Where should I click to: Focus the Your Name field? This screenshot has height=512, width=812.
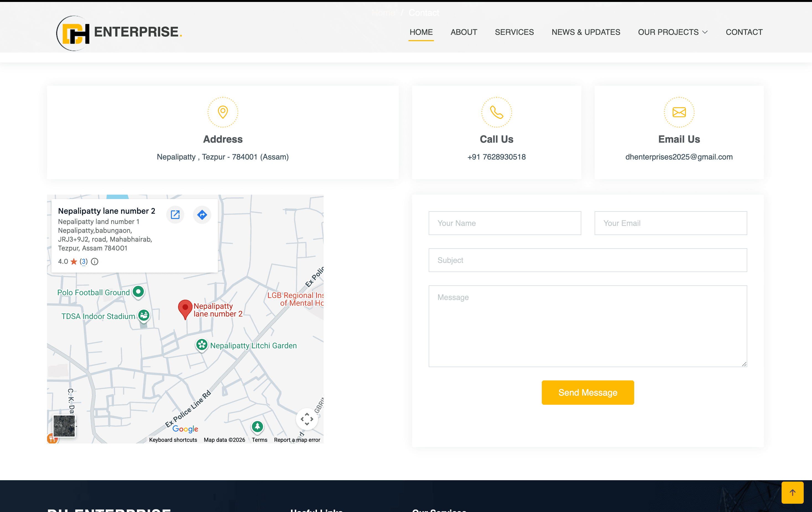click(x=505, y=223)
